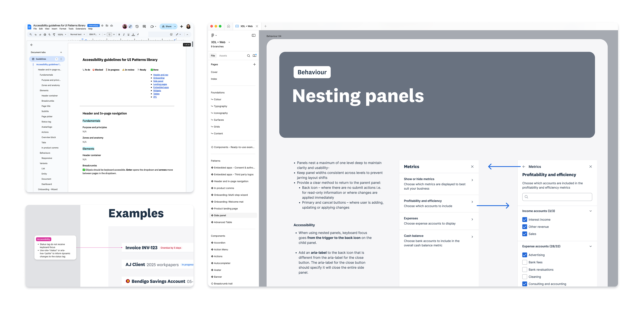This screenshot has height=317, width=644.
Task: Open highlight color pen in Docs
Action: [138, 35]
